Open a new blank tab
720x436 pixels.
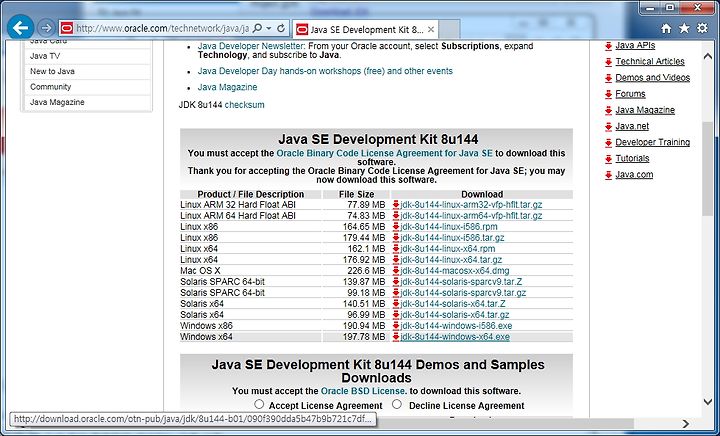tap(450, 29)
